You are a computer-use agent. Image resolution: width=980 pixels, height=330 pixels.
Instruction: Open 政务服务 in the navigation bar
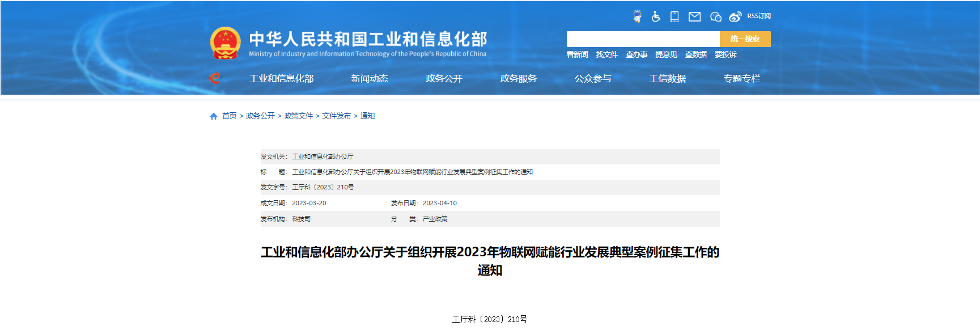[x=518, y=79]
